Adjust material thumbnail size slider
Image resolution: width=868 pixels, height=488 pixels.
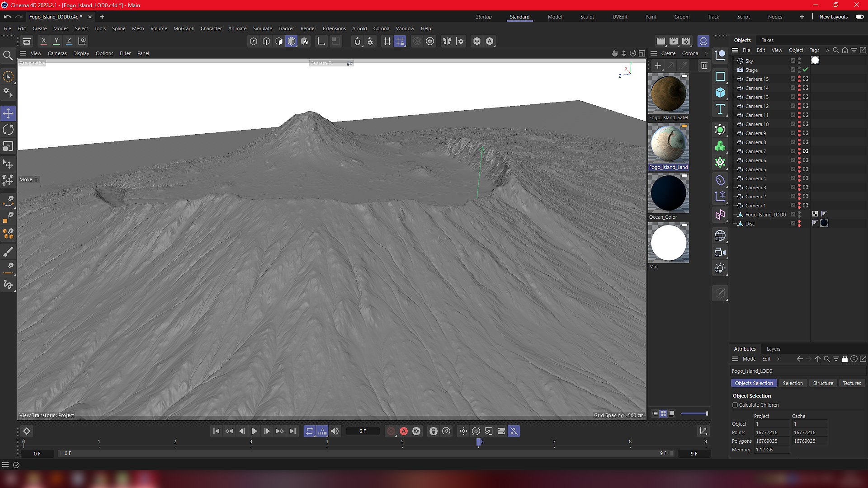coord(694,413)
